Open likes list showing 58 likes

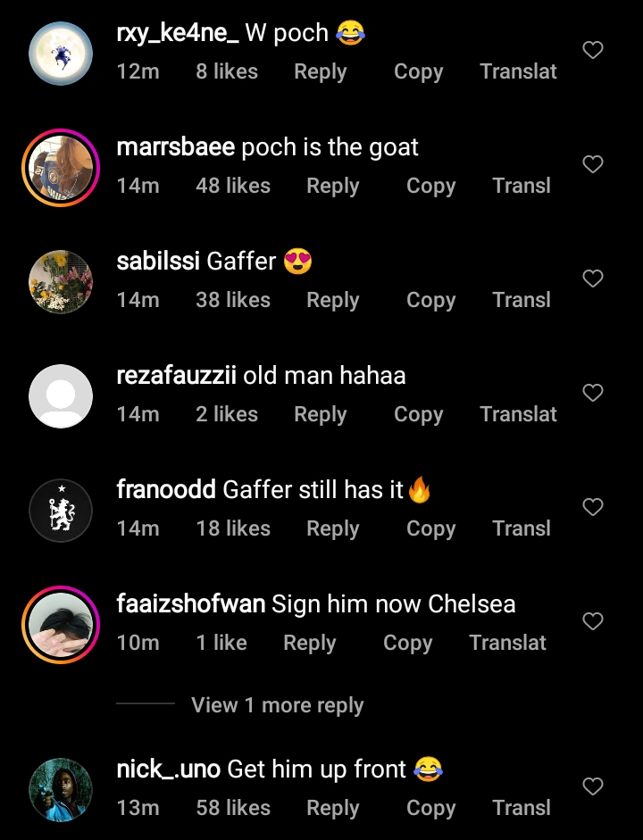click(x=233, y=808)
